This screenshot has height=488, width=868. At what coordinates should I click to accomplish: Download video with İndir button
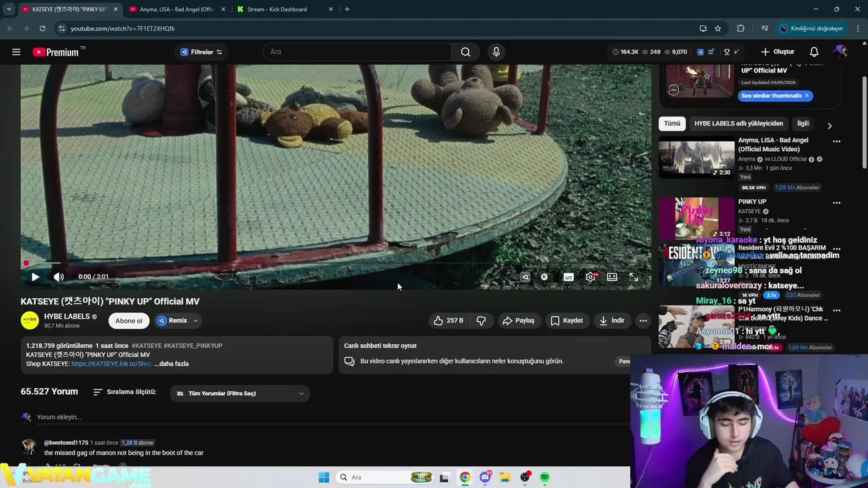coord(612,321)
